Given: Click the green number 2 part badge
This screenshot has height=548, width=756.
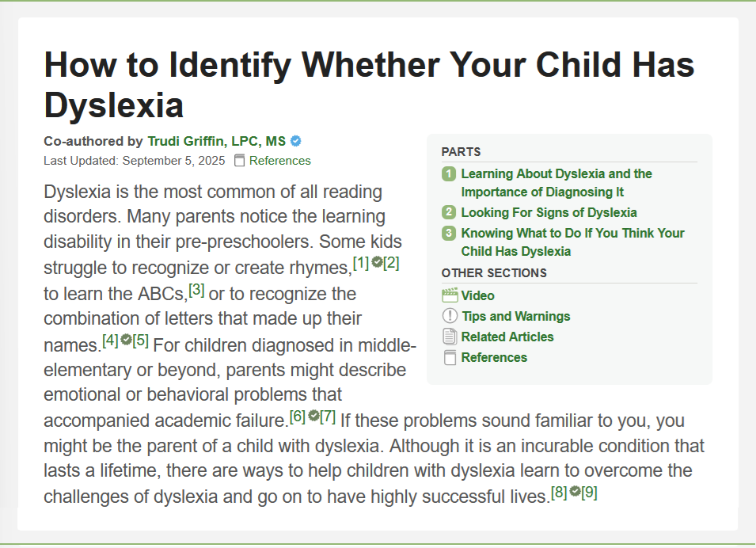Looking at the screenshot, I should [x=449, y=212].
